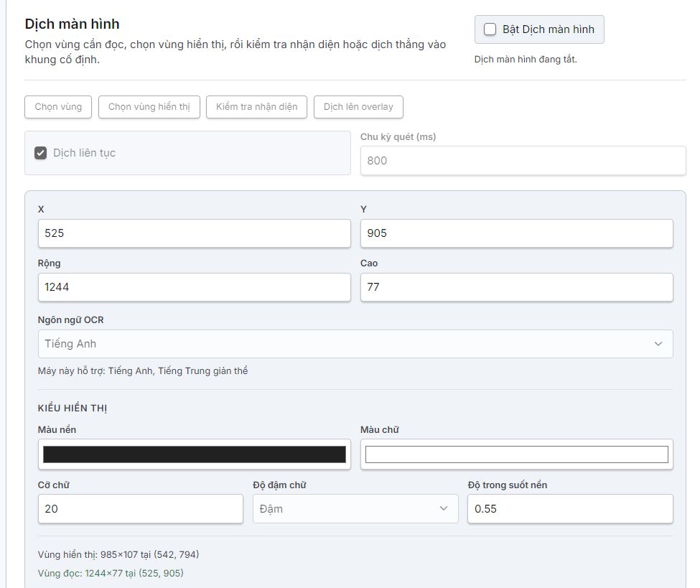Uncheck the Dịch liên tục checkbox
700x588 pixels.
click(41, 153)
